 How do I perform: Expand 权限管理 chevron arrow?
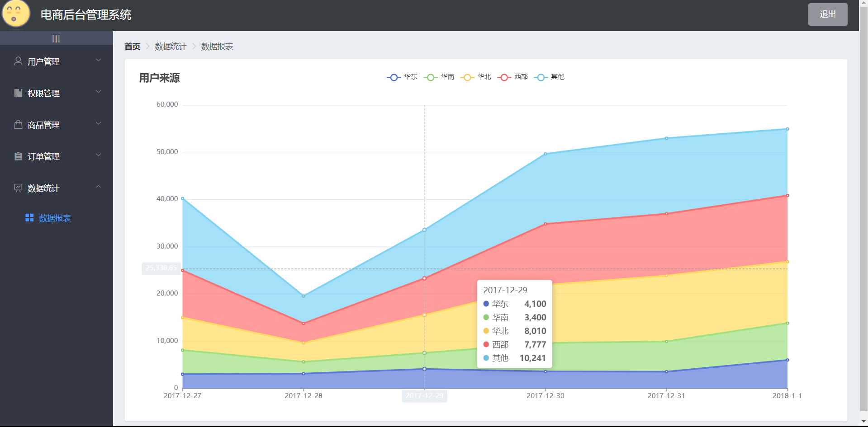pos(98,92)
